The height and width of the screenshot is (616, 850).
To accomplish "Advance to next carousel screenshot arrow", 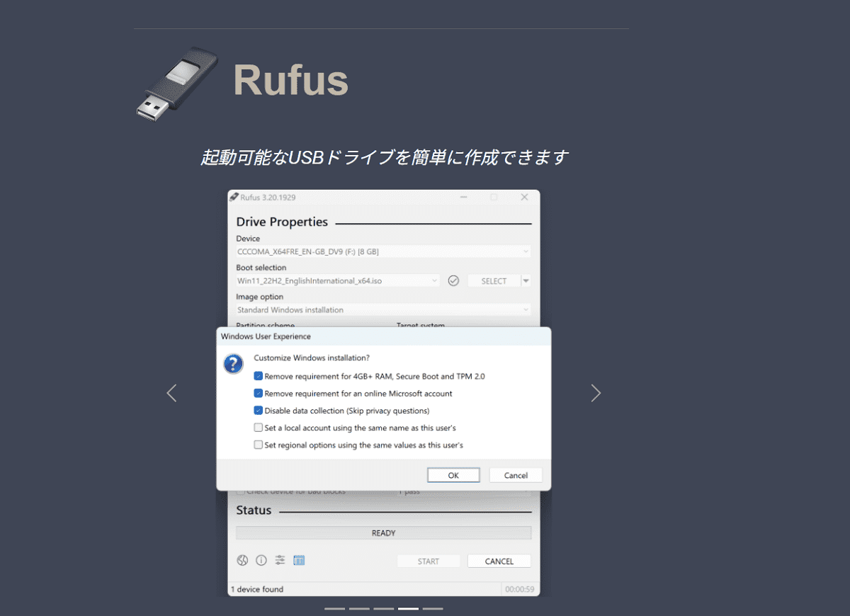I will (596, 393).
